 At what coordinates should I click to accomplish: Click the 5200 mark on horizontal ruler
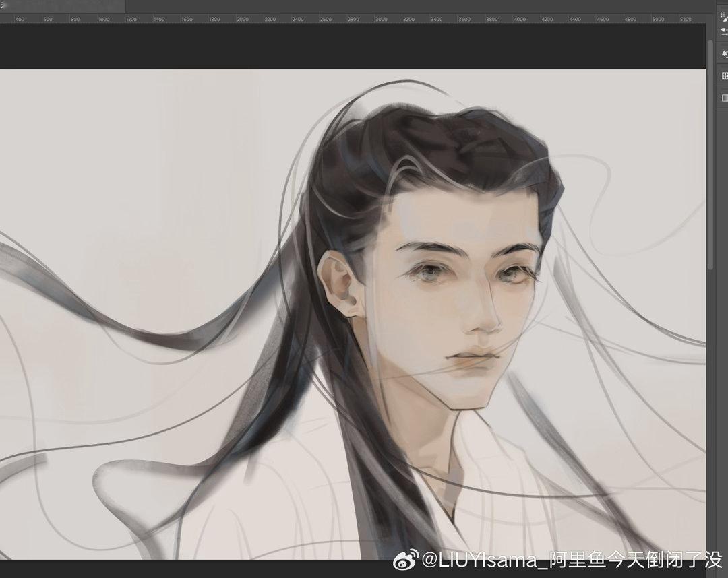tap(686, 19)
